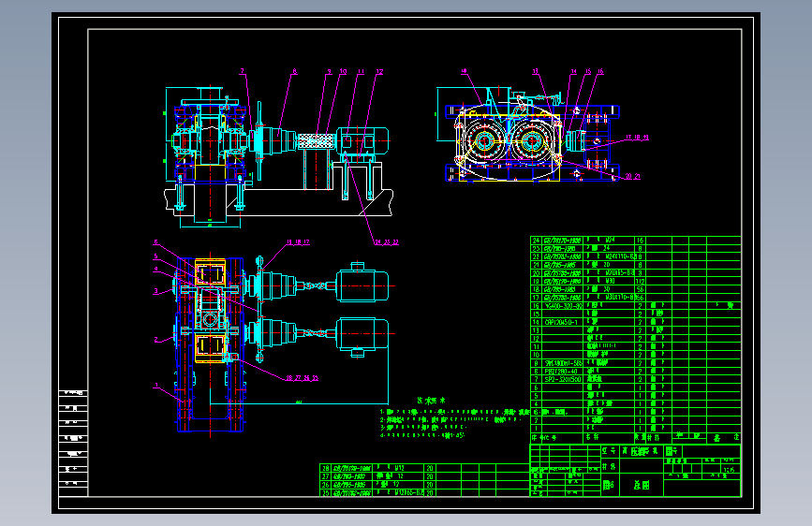Select M24 spec cell in parts list row 24

[x=610, y=241]
